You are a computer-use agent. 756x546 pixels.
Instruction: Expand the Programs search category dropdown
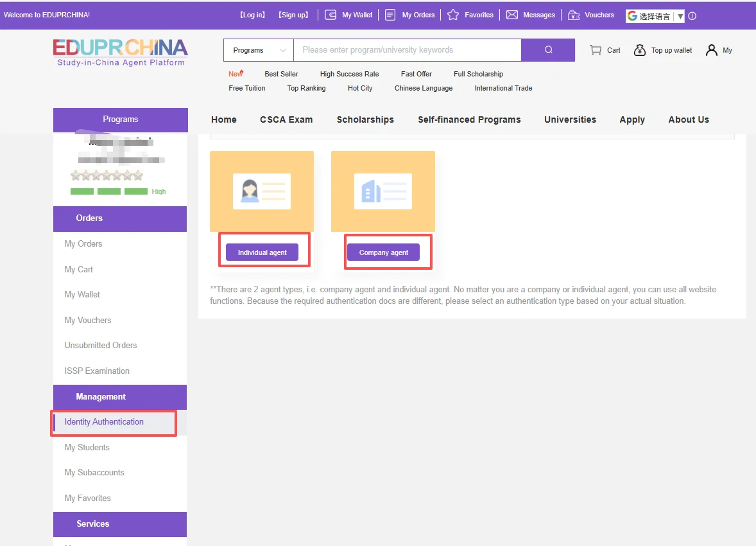(x=259, y=50)
